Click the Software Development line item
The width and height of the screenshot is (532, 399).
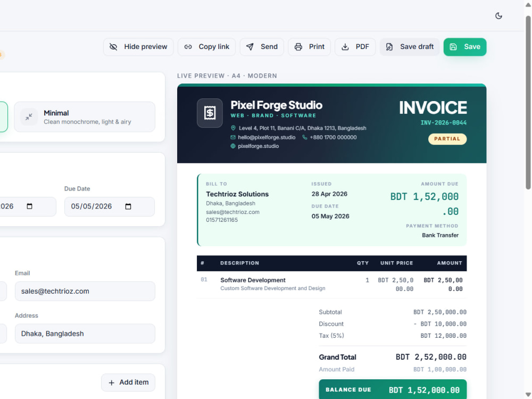click(x=253, y=280)
